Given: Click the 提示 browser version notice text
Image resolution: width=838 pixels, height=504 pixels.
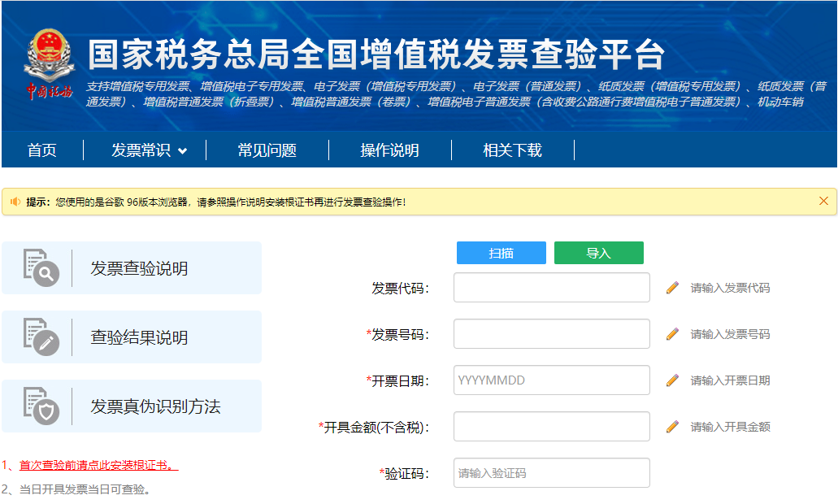Looking at the screenshot, I should (216, 202).
